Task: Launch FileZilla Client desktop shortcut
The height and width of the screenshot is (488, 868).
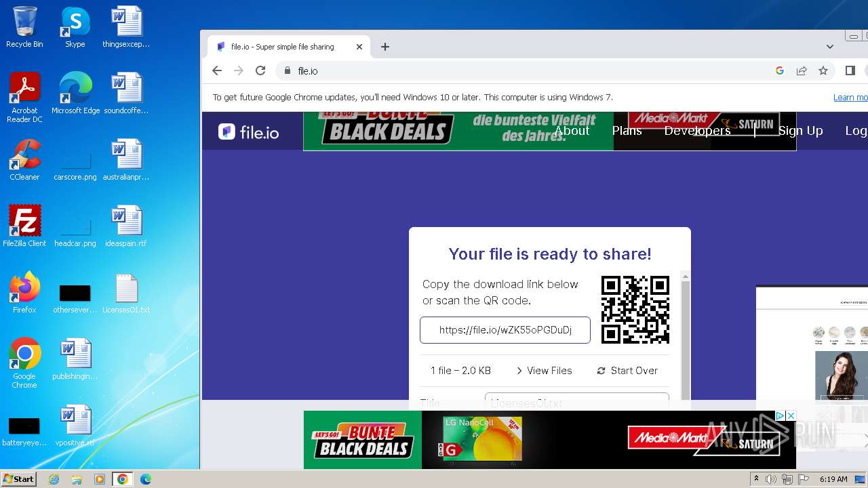Action: point(24,226)
